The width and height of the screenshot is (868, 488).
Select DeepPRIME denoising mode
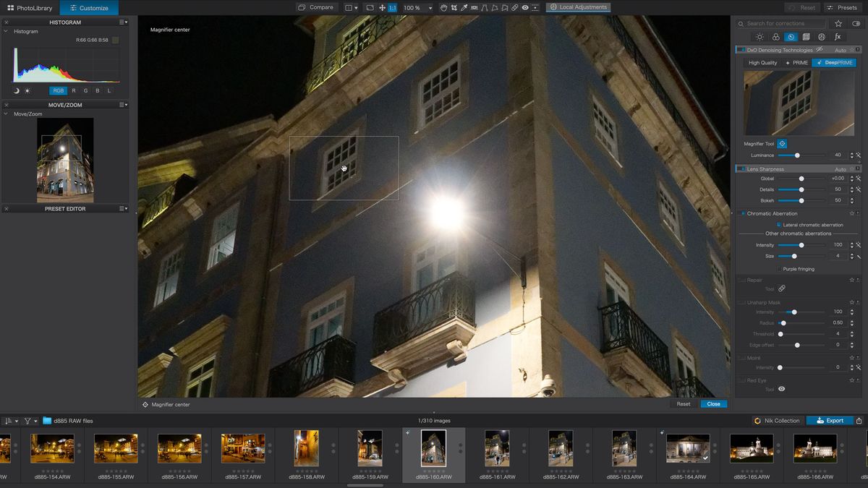tap(833, 63)
